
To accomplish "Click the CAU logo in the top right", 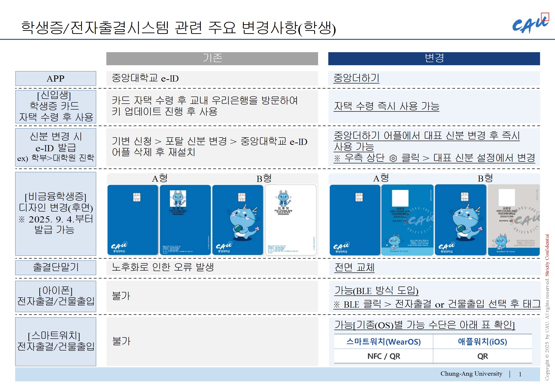I will pos(531,23).
